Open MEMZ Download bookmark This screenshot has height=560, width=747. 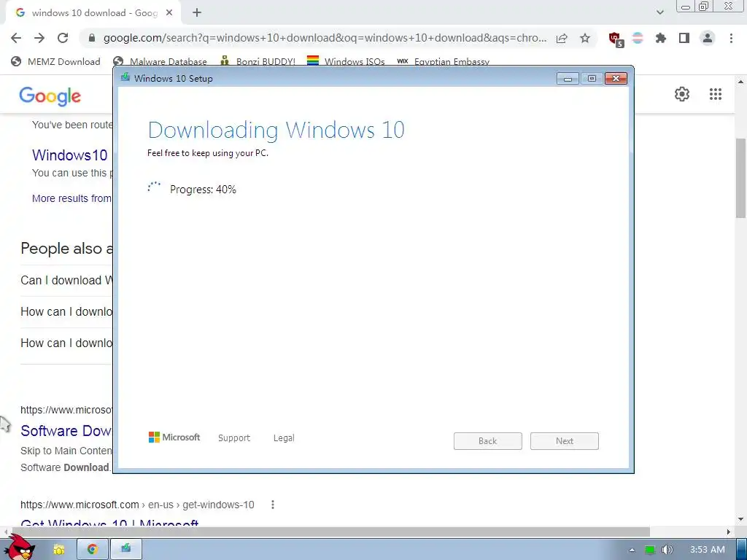55,61
